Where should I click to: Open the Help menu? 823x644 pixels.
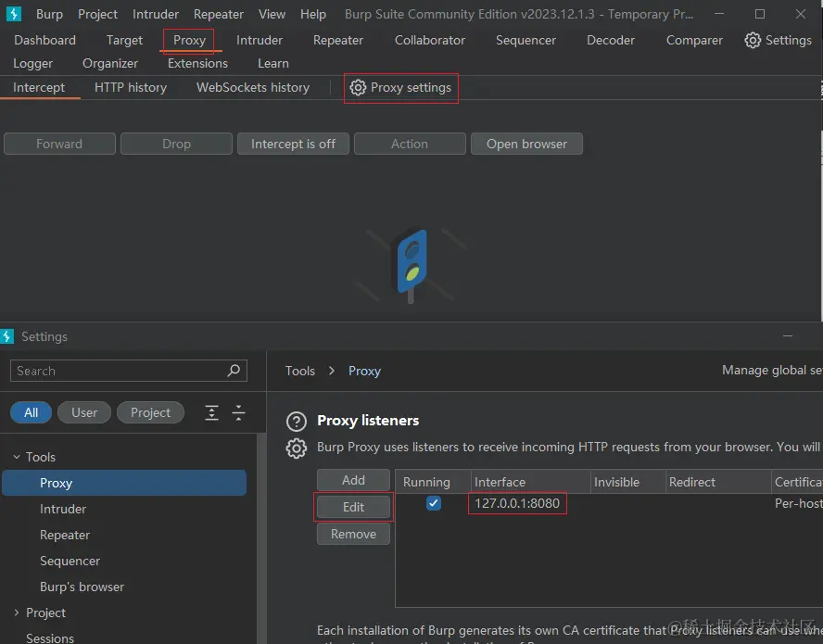[x=313, y=14]
